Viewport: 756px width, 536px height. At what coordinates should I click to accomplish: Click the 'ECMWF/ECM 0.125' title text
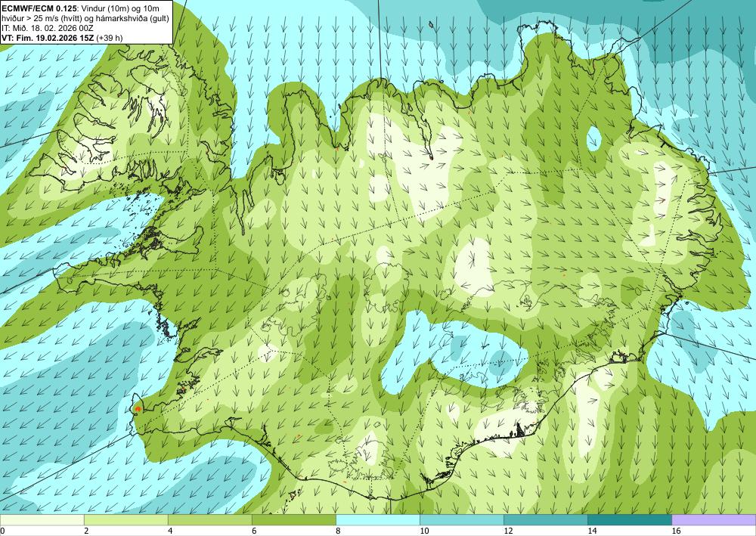pos(39,8)
